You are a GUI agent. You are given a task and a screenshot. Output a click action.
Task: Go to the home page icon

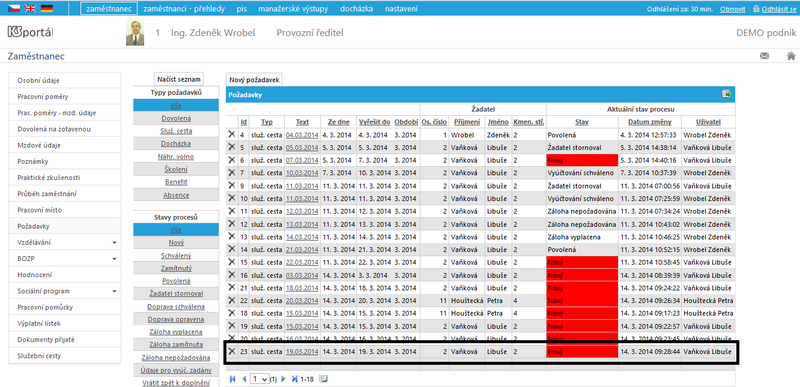[791, 56]
